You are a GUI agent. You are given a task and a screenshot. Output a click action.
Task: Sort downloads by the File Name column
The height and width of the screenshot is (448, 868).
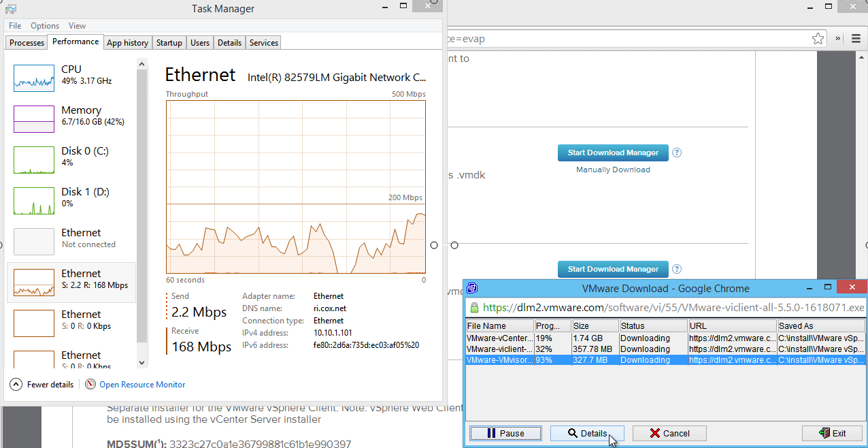click(x=500, y=326)
